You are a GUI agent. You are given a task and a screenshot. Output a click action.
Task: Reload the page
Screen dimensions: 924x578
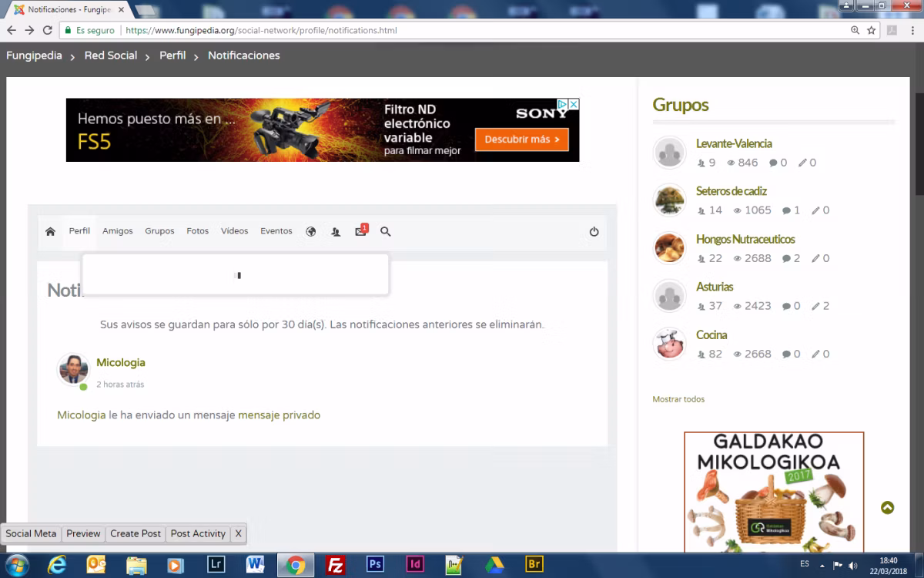48,30
